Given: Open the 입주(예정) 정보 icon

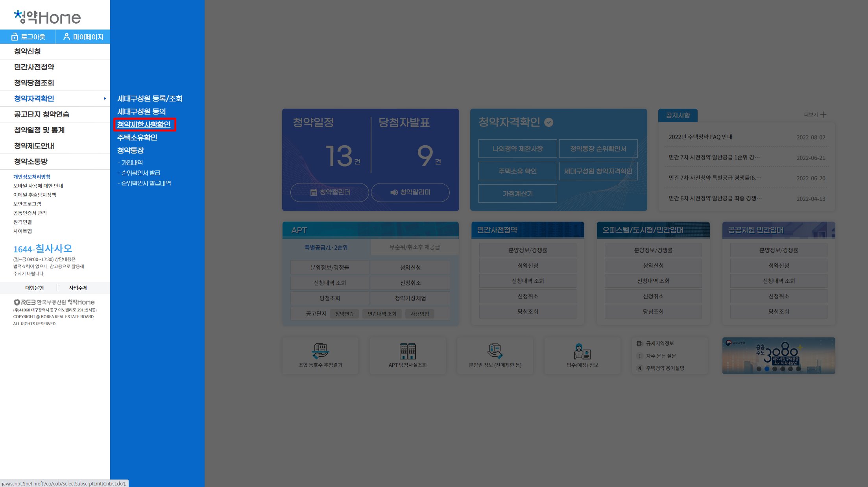Looking at the screenshot, I should tap(582, 351).
